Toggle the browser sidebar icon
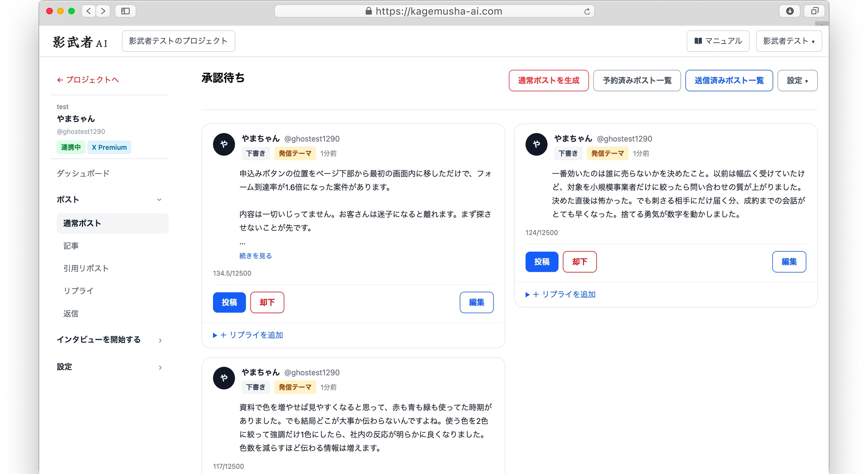This screenshot has height=474, width=868. pos(125,11)
